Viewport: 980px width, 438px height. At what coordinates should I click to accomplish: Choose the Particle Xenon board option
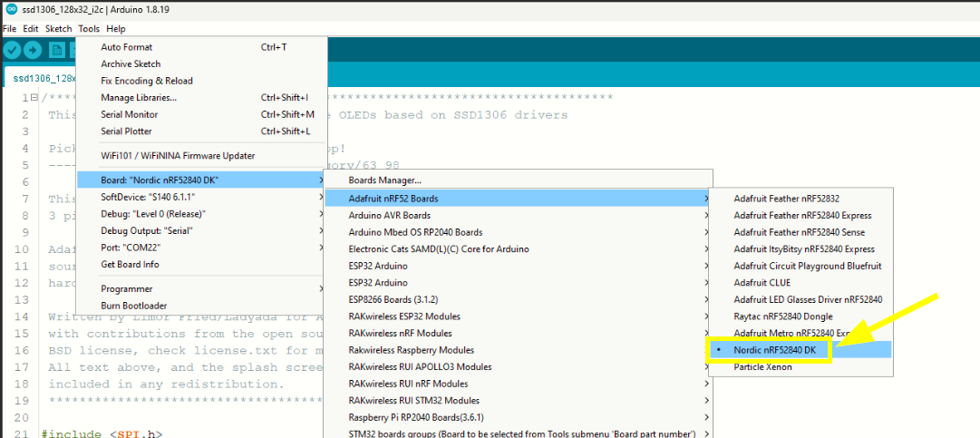pyautogui.click(x=762, y=367)
